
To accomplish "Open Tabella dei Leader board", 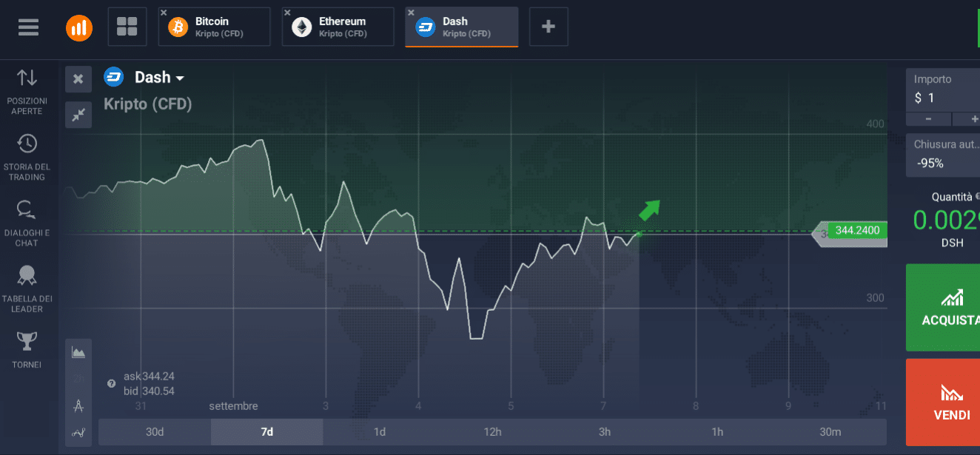I will [27, 289].
